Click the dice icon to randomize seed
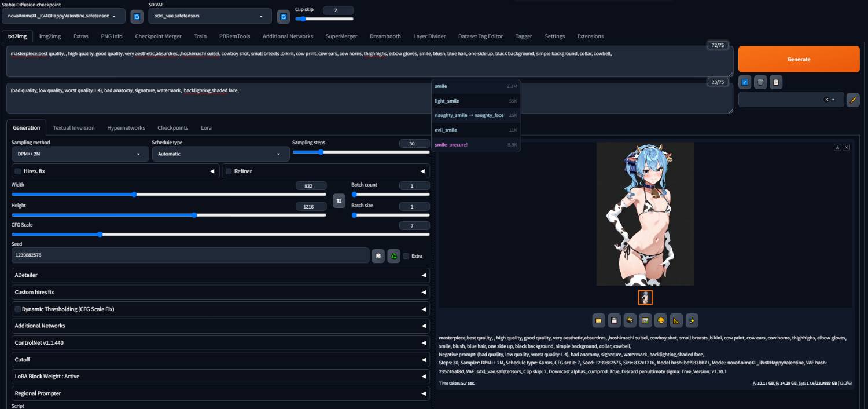 (378, 255)
